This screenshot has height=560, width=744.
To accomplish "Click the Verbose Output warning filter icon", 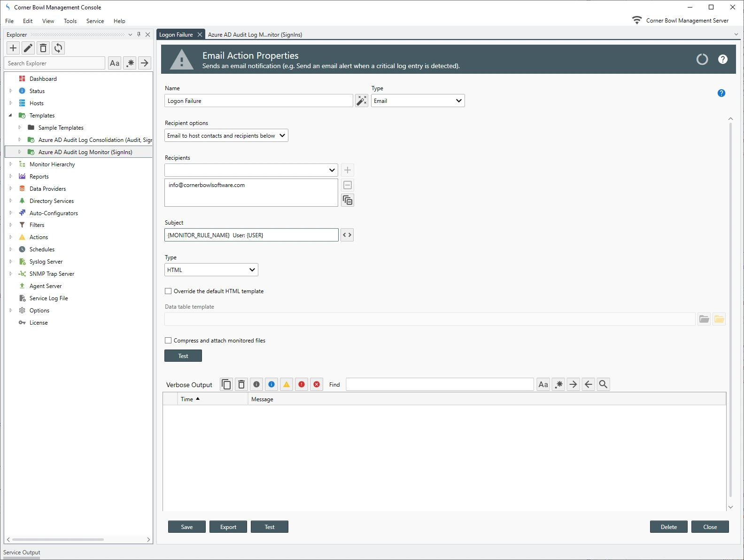I will tap(287, 384).
